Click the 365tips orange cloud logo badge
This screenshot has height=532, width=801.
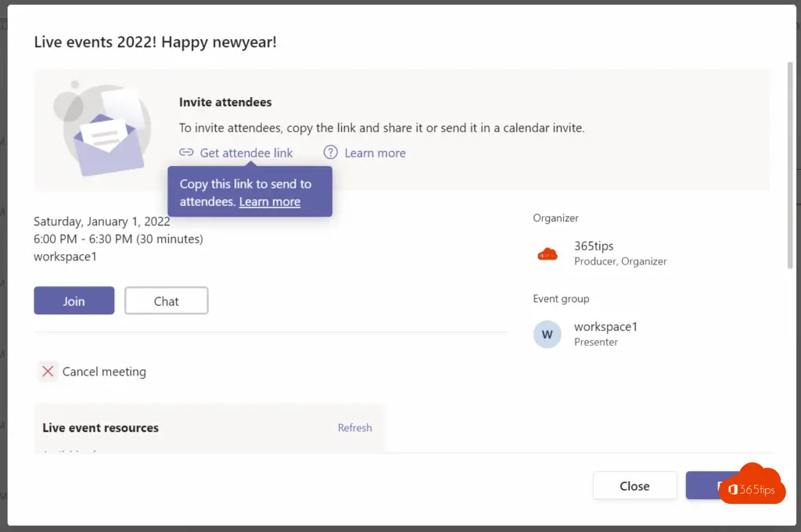coord(752,483)
